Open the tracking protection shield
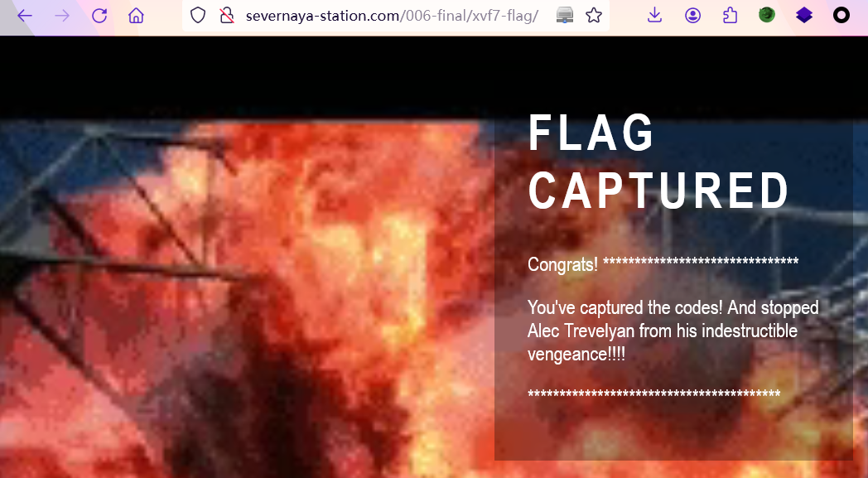 (x=198, y=15)
